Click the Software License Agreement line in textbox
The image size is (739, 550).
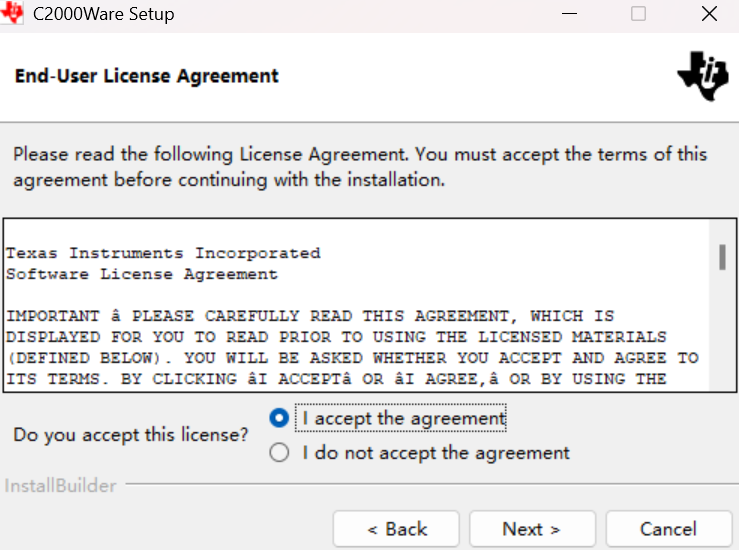coord(142,274)
